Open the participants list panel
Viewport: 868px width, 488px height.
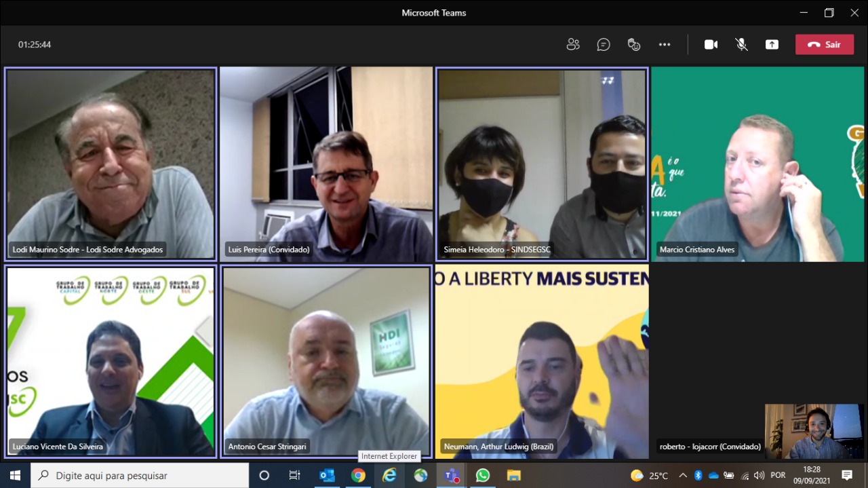[573, 45]
